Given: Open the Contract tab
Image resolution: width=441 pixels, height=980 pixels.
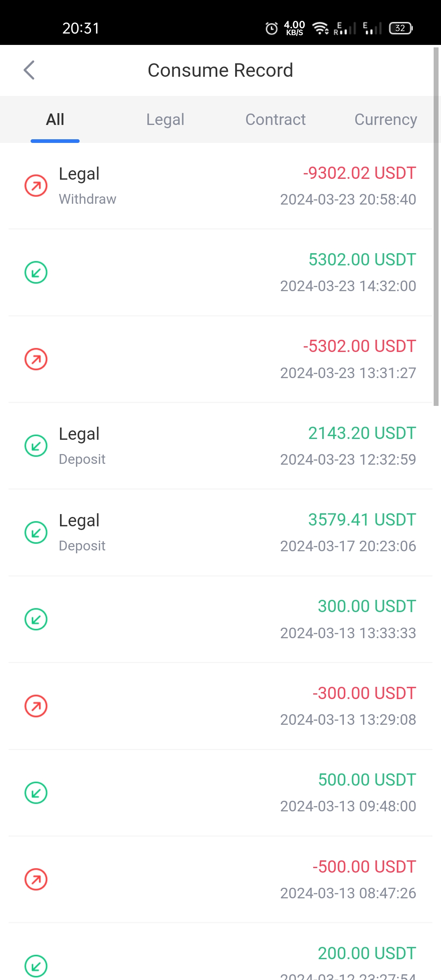Looking at the screenshot, I should click(x=275, y=120).
